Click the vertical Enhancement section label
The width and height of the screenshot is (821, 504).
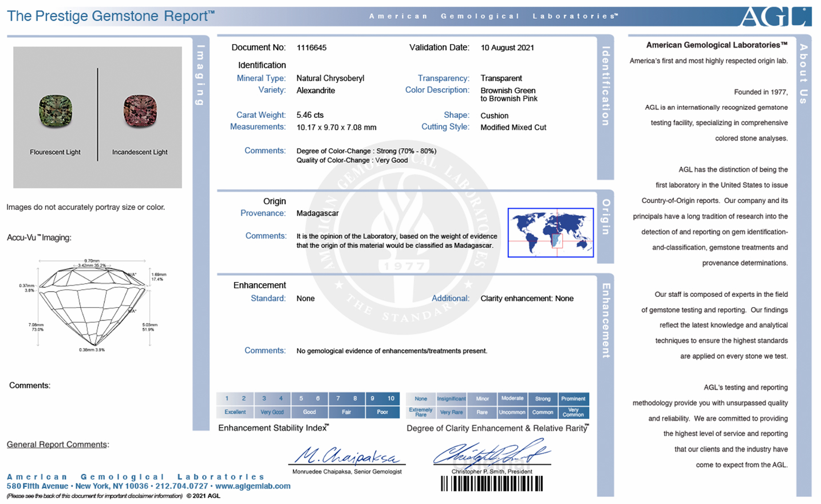click(x=606, y=321)
